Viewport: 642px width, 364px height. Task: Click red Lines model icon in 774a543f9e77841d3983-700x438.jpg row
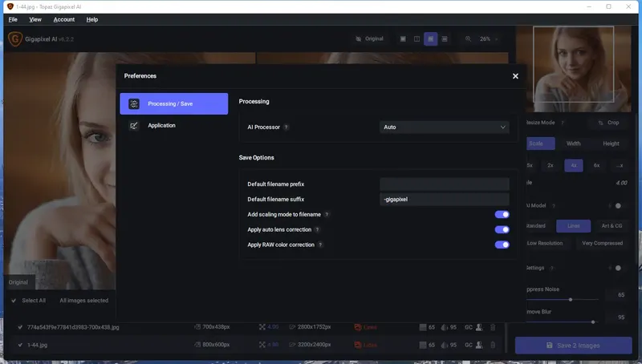358,327
